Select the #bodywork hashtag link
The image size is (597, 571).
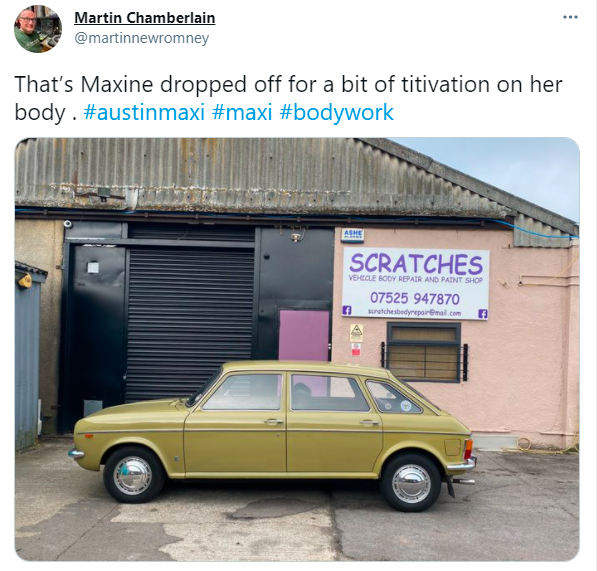336,112
